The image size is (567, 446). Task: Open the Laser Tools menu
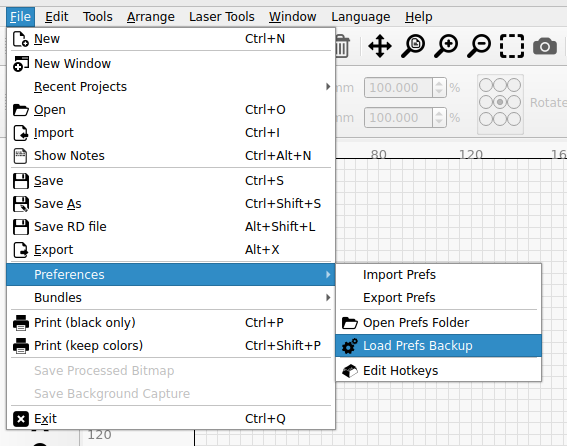coord(222,17)
